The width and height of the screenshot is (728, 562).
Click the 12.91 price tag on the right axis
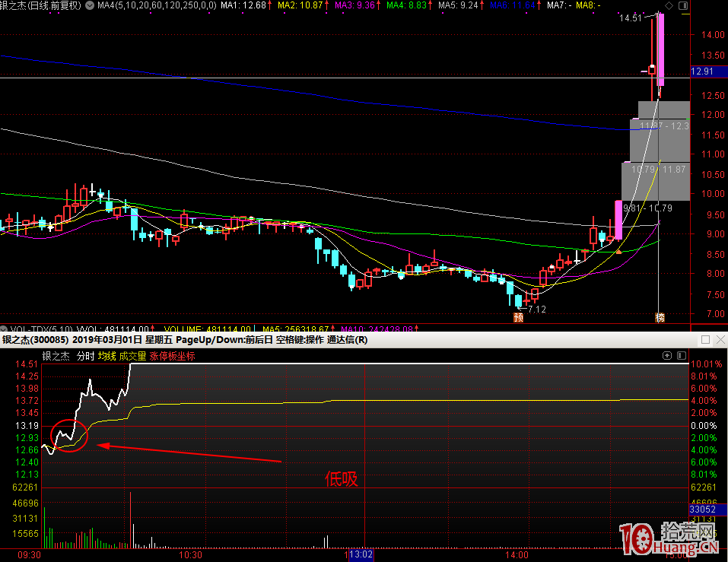(708, 71)
